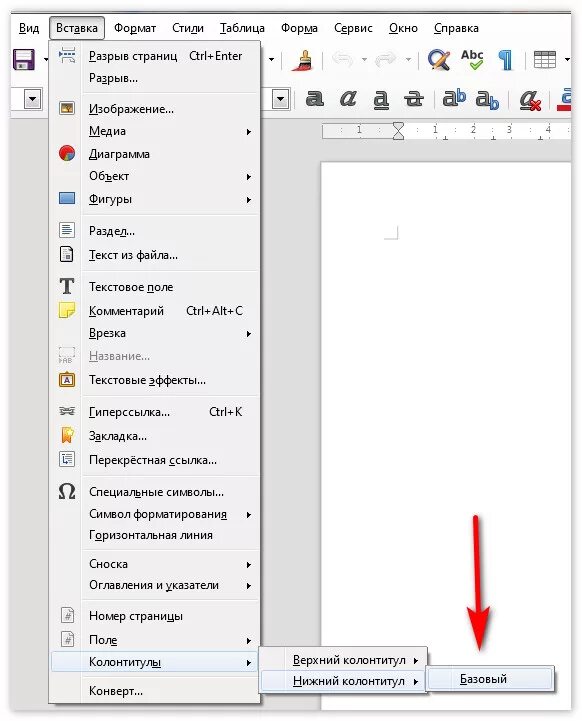The image size is (582, 721).
Task: Open the Вид menu
Action: [29, 28]
